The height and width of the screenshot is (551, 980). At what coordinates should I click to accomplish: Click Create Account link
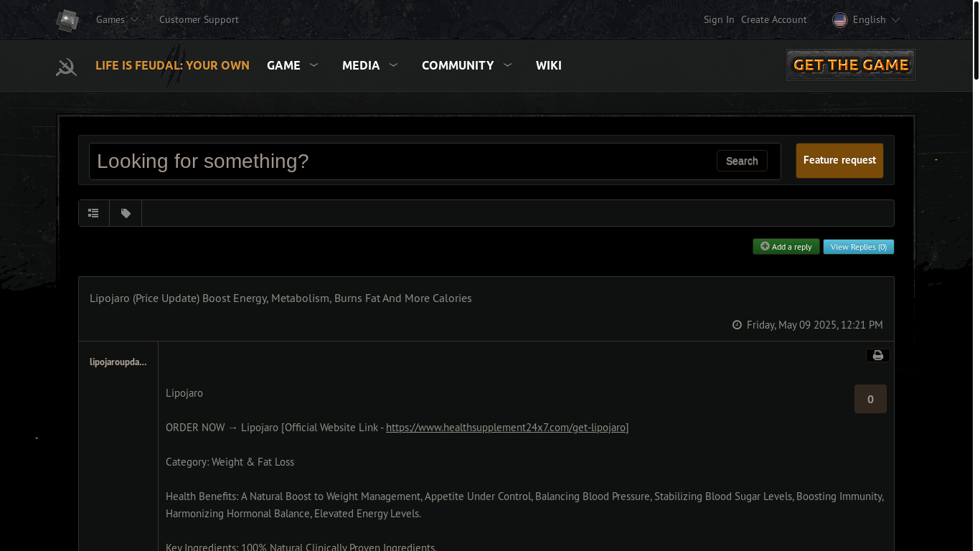[x=774, y=19]
